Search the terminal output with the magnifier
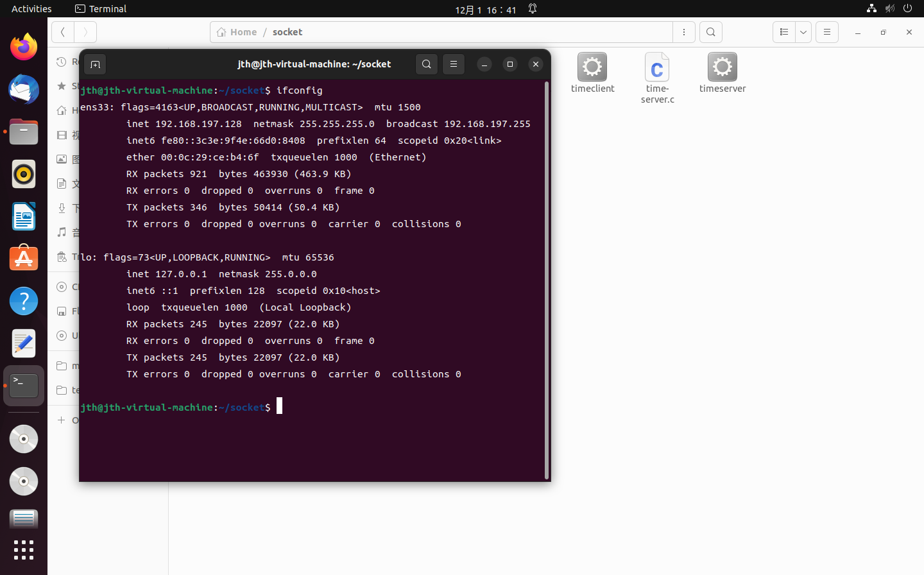Viewport: 924px width, 575px height. [x=427, y=64]
